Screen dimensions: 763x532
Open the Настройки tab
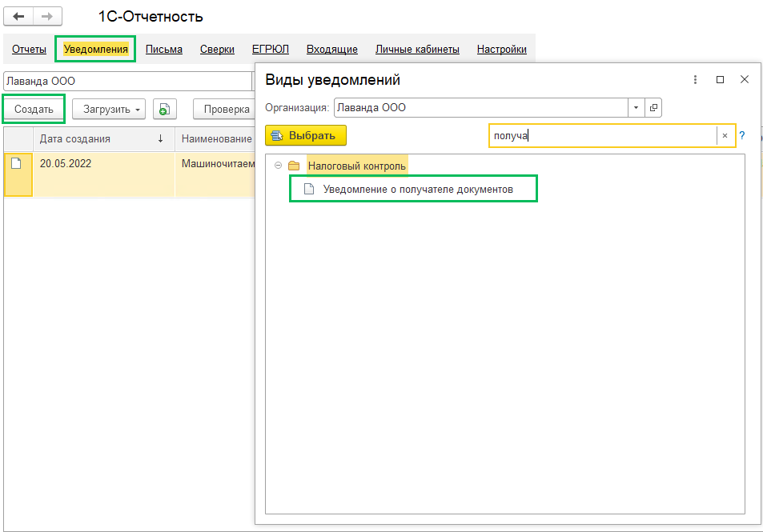pyautogui.click(x=502, y=49)
